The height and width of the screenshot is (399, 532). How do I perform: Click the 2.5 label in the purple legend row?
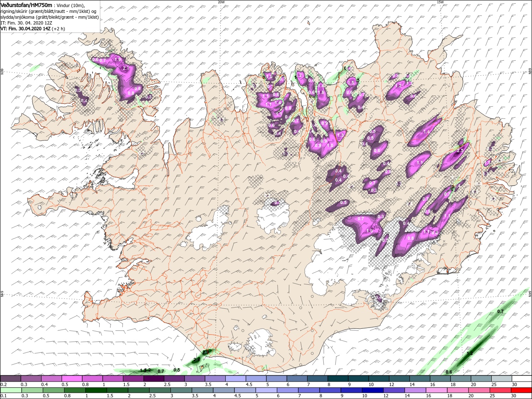coord(167,384)
